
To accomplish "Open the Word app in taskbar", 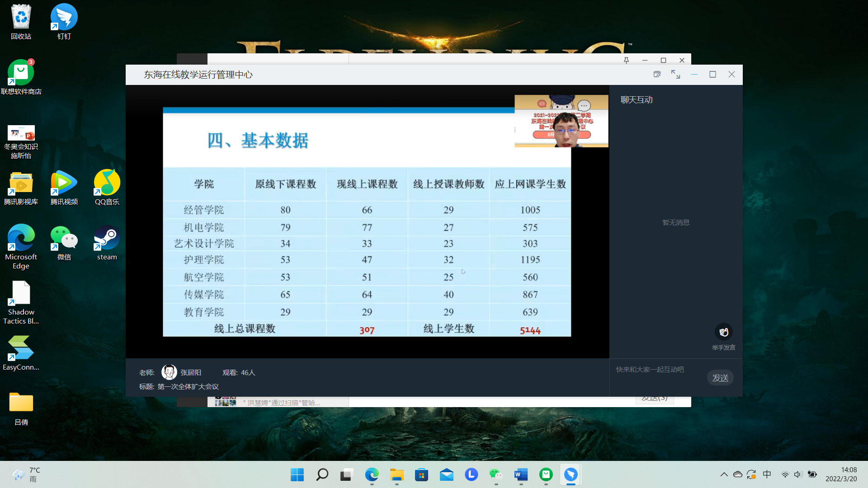I will pyautogui.click(x=521, y=474).
